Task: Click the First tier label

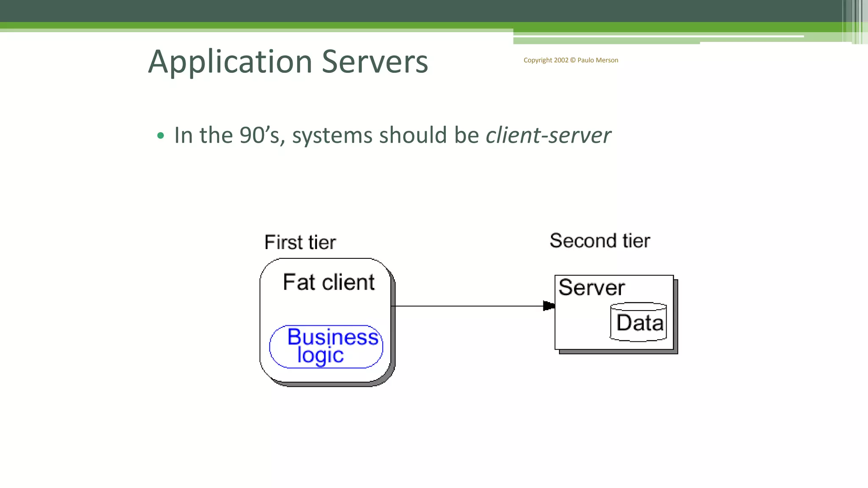Action: point(300,243)
